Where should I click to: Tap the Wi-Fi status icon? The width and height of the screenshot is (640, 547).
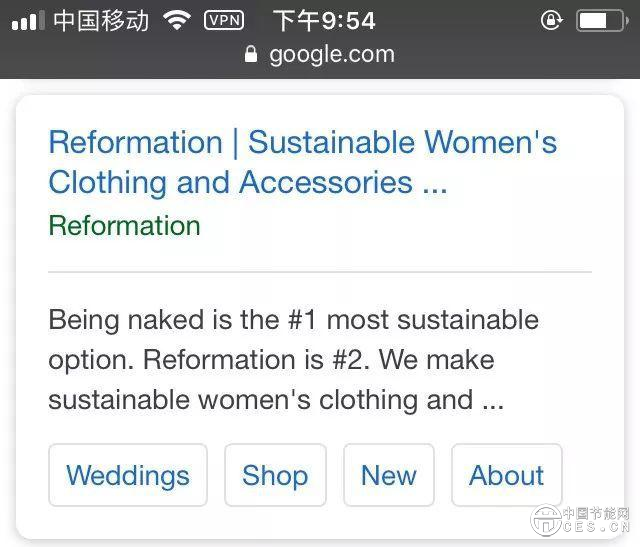point(177,20)
